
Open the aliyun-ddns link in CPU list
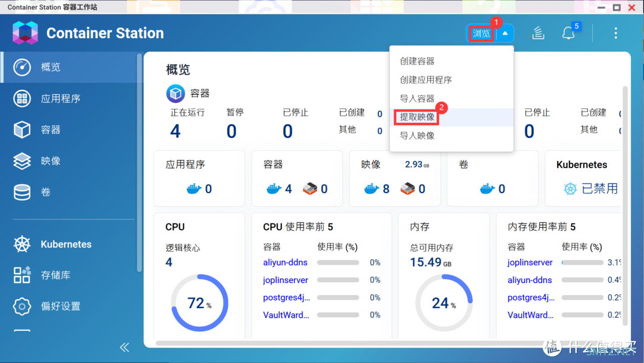pos(285,262)
